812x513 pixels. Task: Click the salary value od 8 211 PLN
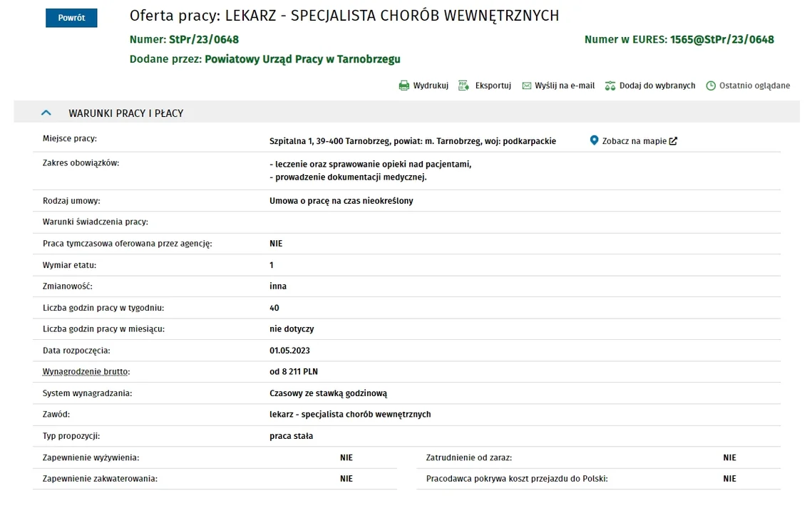click(294, 372)
